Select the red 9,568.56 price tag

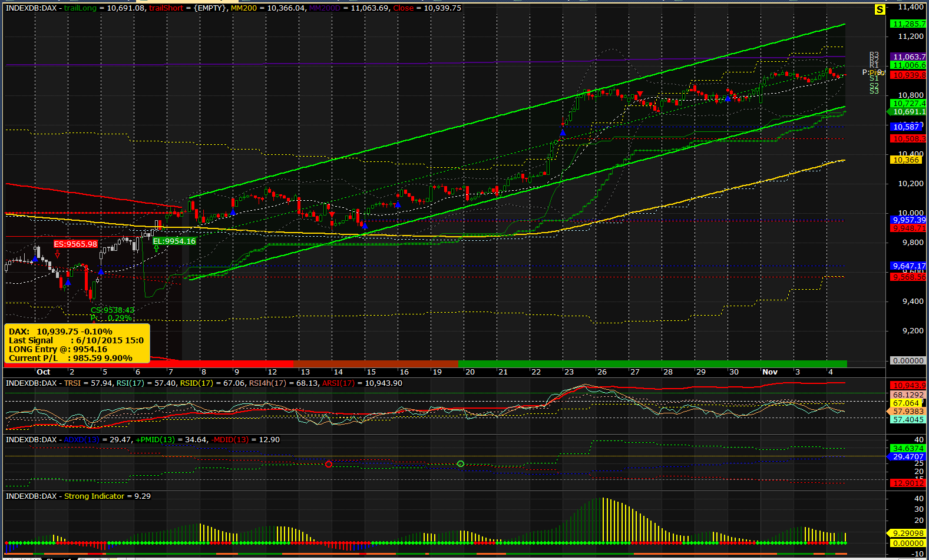tap(908, 277)
